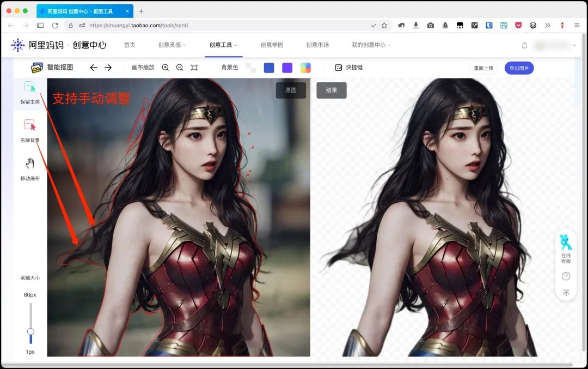
Task: Open the notification bell
Action: pos(525,45)
